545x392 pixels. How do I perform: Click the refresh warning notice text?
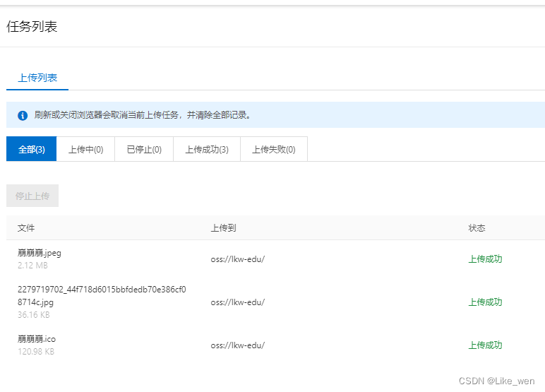(x=143, y=115)
